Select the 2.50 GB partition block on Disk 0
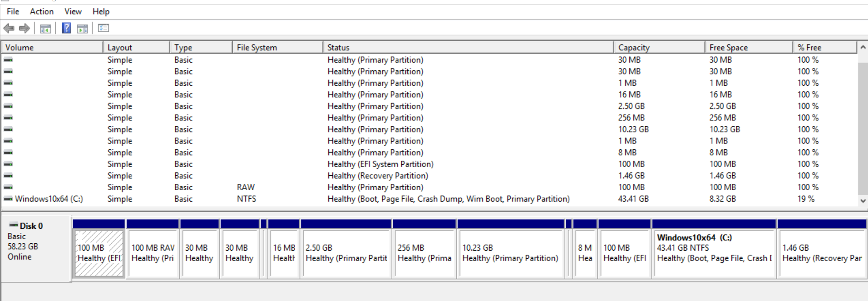The image size is (868, 301). (x=346, y=249)
